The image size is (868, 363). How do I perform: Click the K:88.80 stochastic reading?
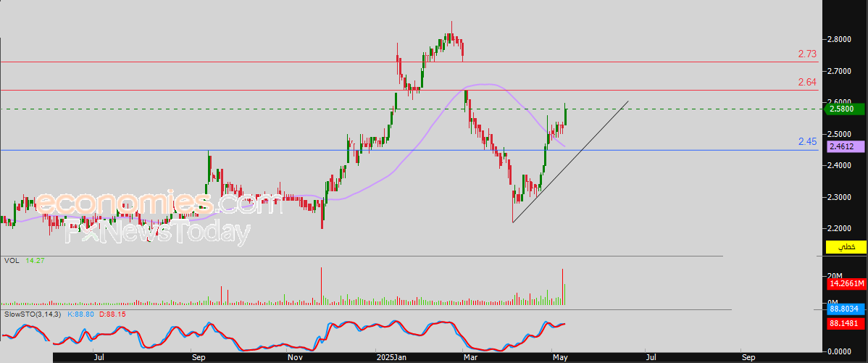point(80,314)
